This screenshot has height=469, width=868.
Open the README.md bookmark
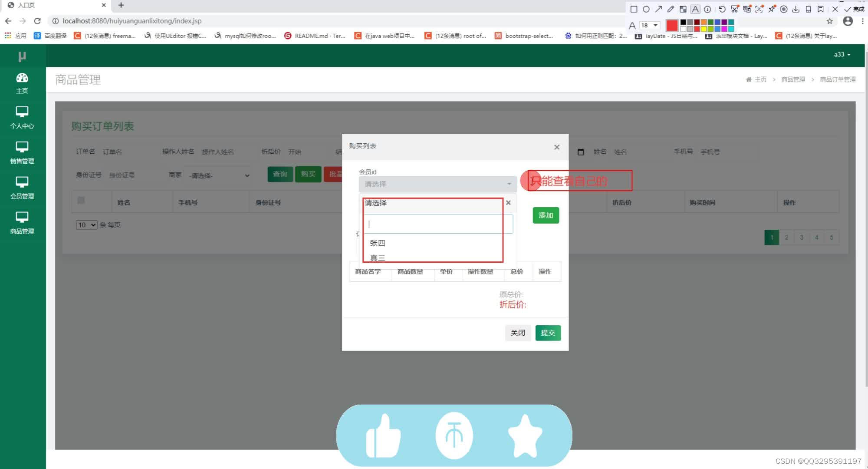[x=315, y=36]
